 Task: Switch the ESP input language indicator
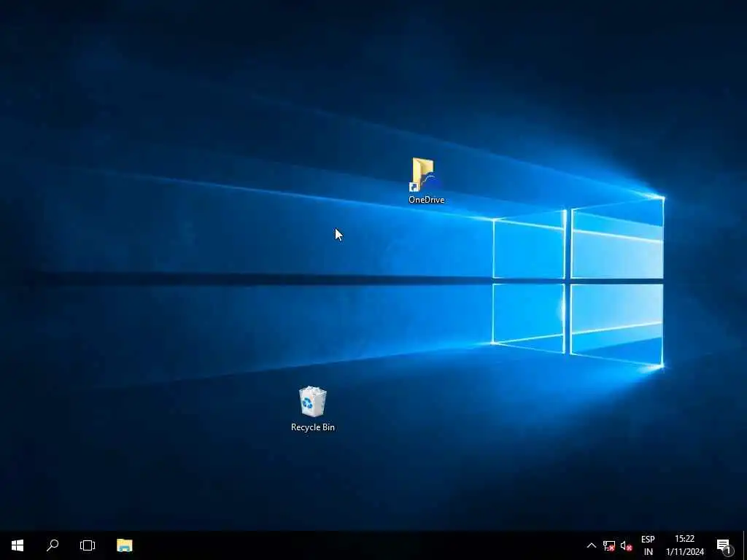coord(648,545)
